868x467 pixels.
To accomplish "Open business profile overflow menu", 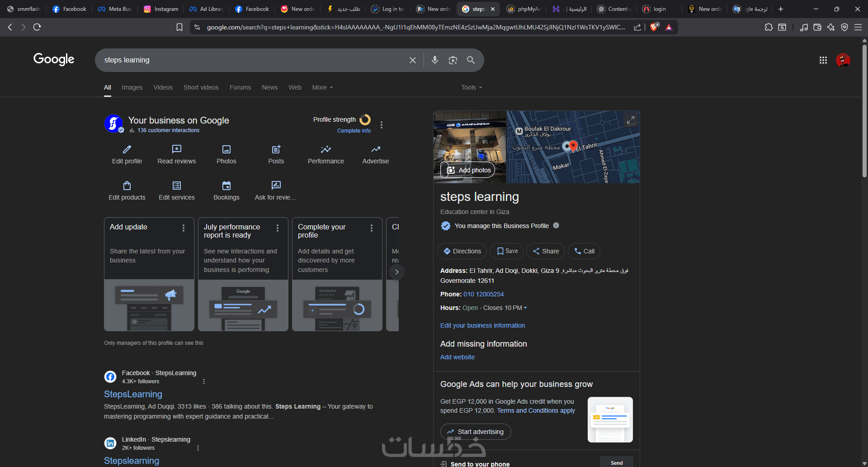I will 382,125.
